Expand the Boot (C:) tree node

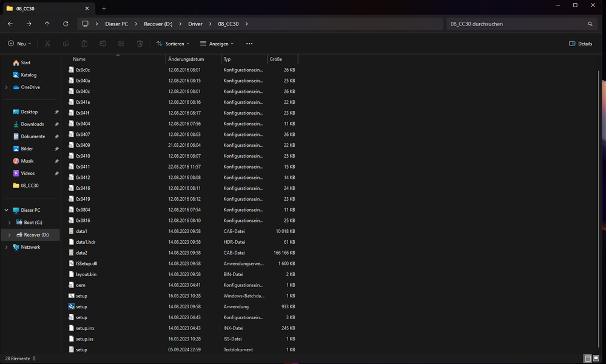10,223
